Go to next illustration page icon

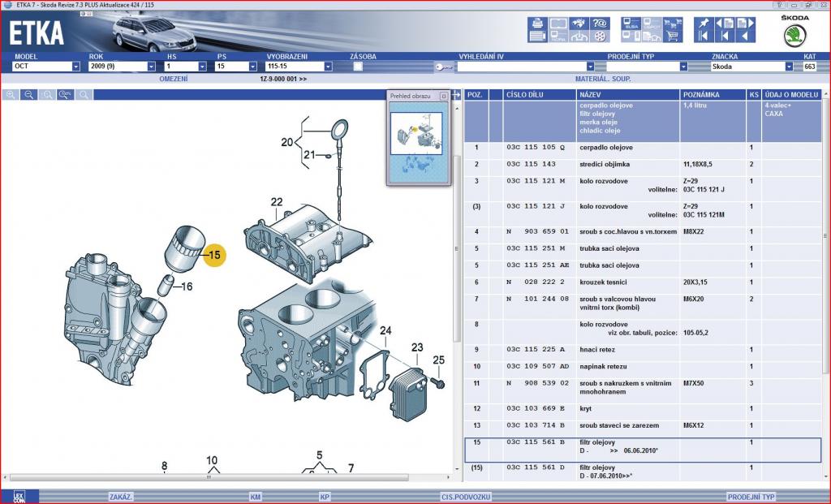[x=745, y=24]
